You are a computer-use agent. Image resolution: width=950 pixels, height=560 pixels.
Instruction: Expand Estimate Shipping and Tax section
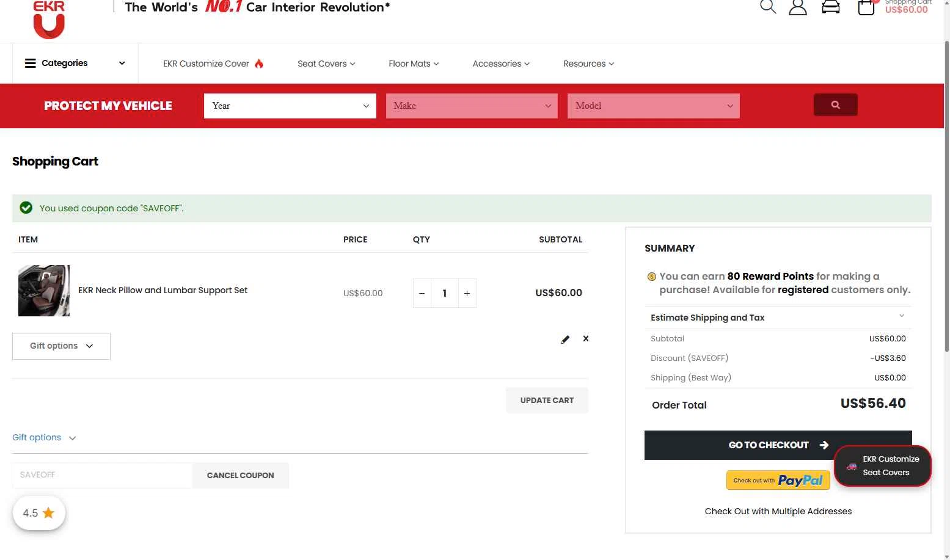pyautogui.click(x=778, y=318)
